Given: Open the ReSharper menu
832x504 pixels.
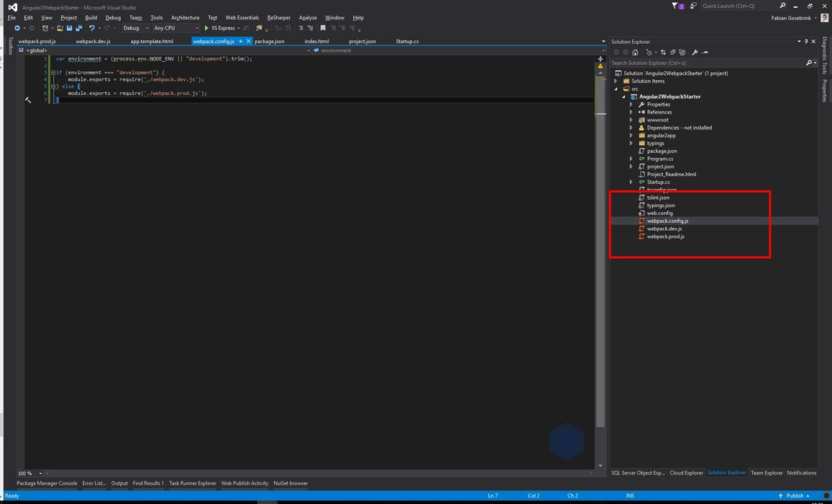Looking at the screenshot, I should point(279,17).
